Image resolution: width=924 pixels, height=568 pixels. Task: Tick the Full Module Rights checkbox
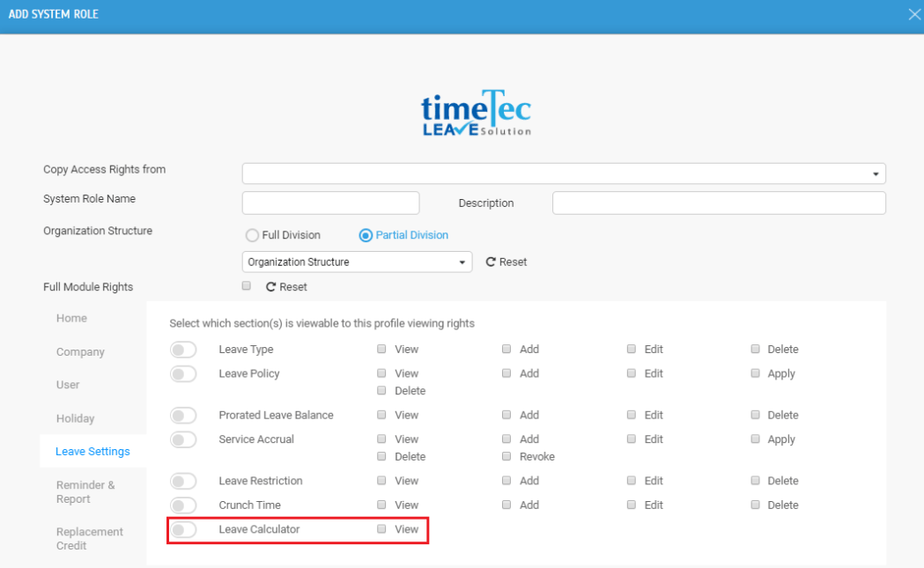[x=247, y=286]
